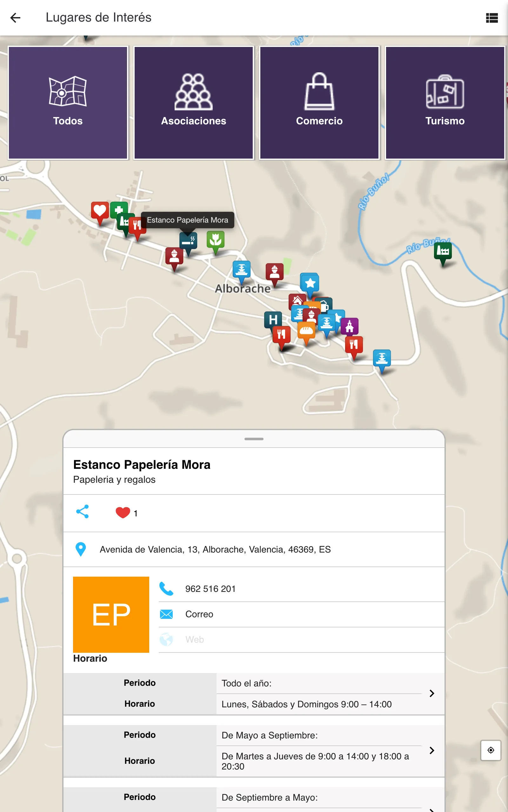Tap the subtitle Papeleria y regalos
Viewport: 508px width, 812px height.
114,480
